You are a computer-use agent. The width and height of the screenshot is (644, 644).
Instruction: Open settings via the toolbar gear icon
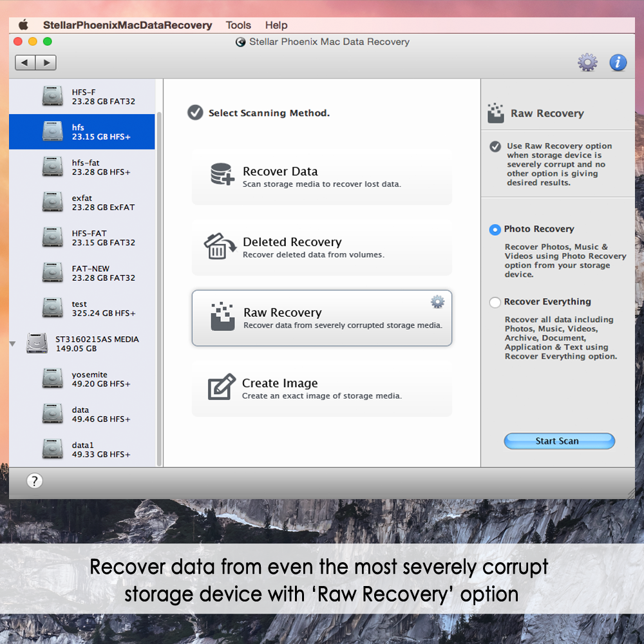coord(587,62)
